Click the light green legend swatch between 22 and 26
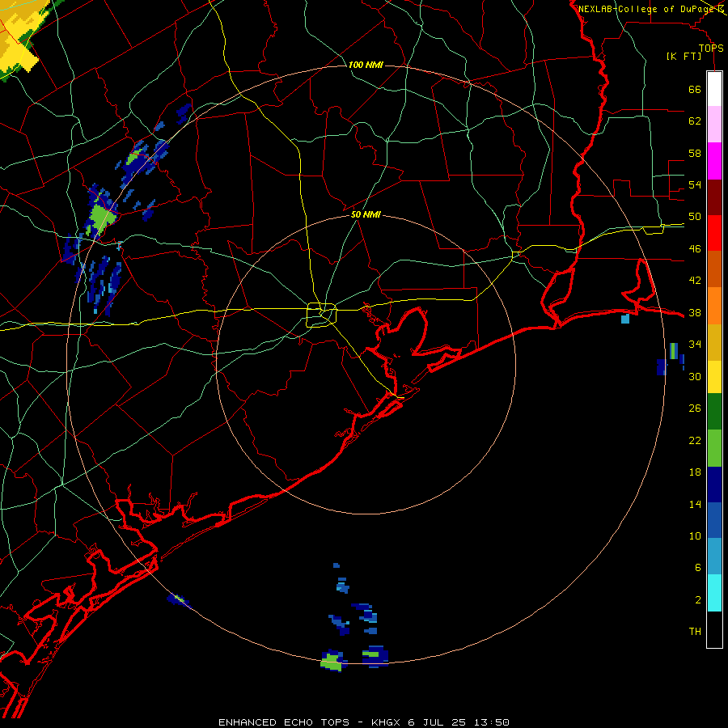 coord(714,448)
